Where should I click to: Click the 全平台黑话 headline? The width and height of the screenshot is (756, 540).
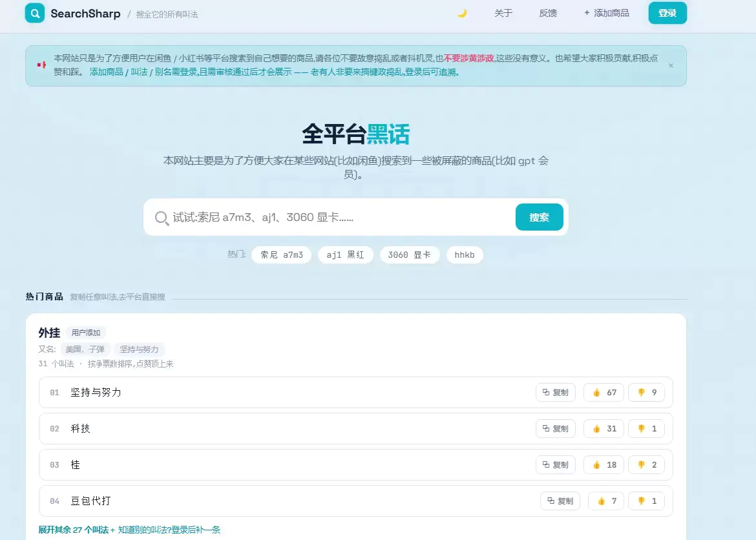[x=356, y=134]
